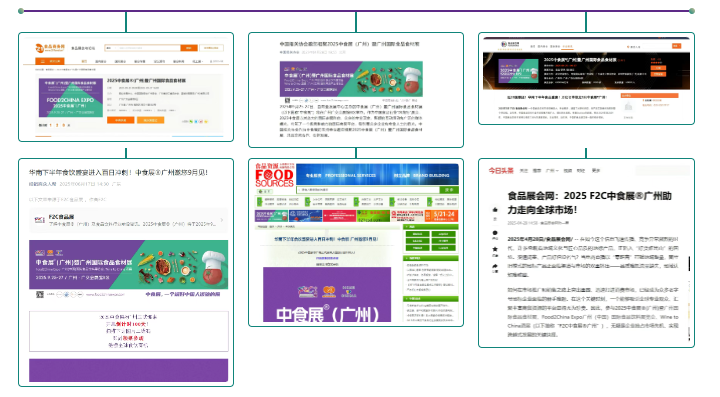
Task: Click the yellow star share icon on expo listing
Action: click(206, 122)
